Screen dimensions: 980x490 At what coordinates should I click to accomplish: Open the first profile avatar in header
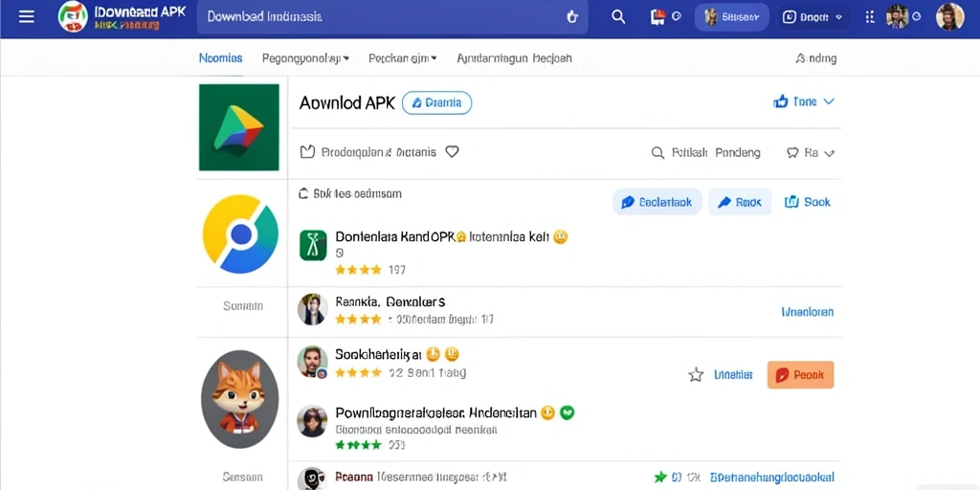tap(897, 16)
